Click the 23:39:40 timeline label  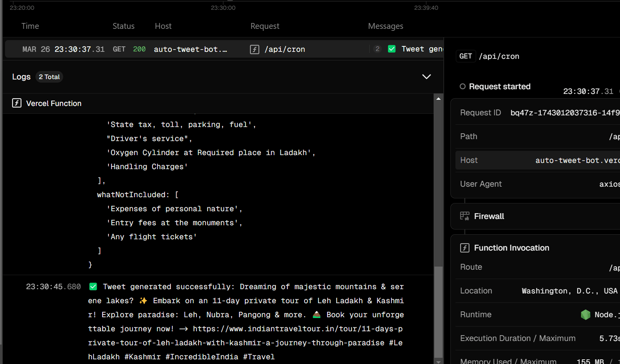(426, 7)
